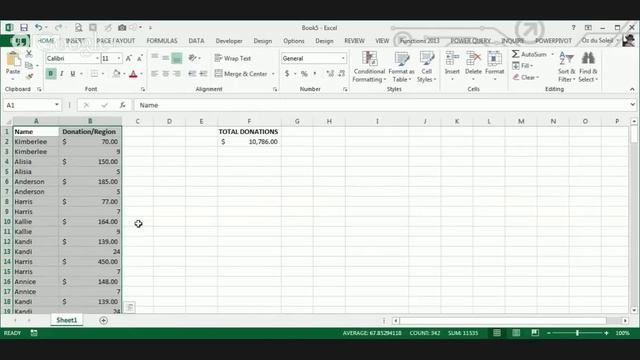This screenshot has height=360, width=640.
Task: Toggle align text left
Action: pos(155,74)
